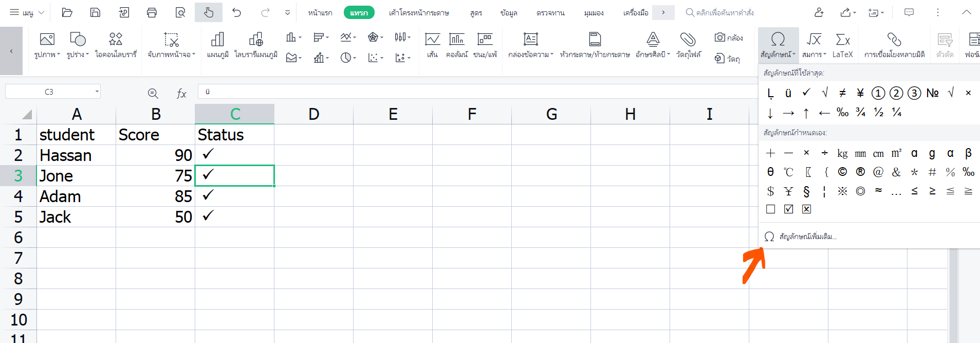Show more ribbon tabs with right chevron
Viewport: 980px width, 343px height.
(x=663, y=12)
